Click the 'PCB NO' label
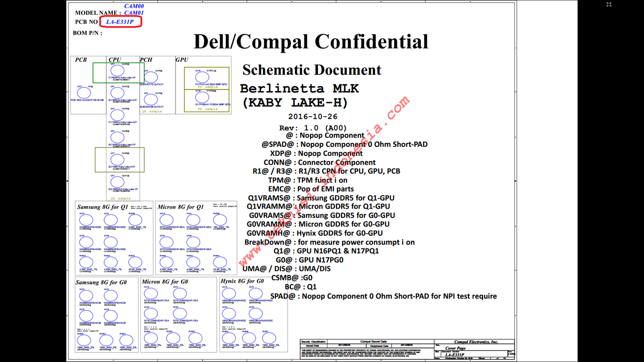The height and width of the screenshot is (362, 644). point(86,22)
